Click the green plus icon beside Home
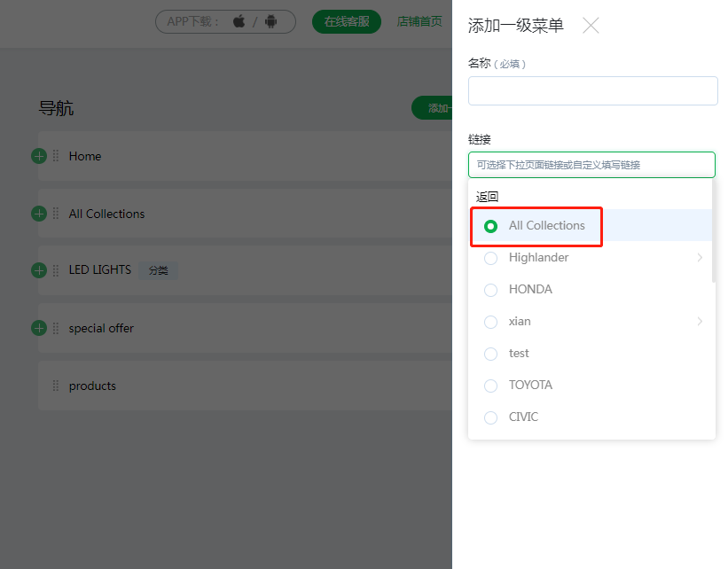Viewport: 728px width, 569px height. [x=39, y=156]
